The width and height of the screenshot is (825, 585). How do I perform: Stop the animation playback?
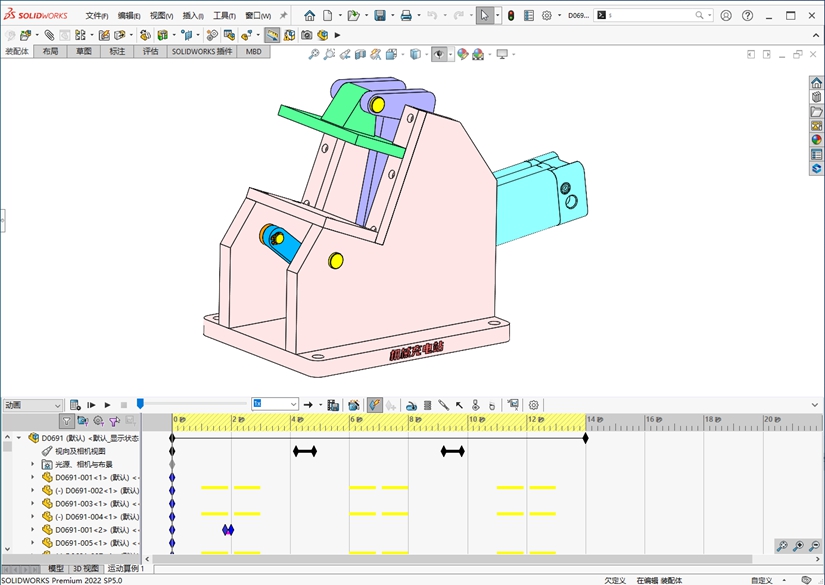click(124, 405)
